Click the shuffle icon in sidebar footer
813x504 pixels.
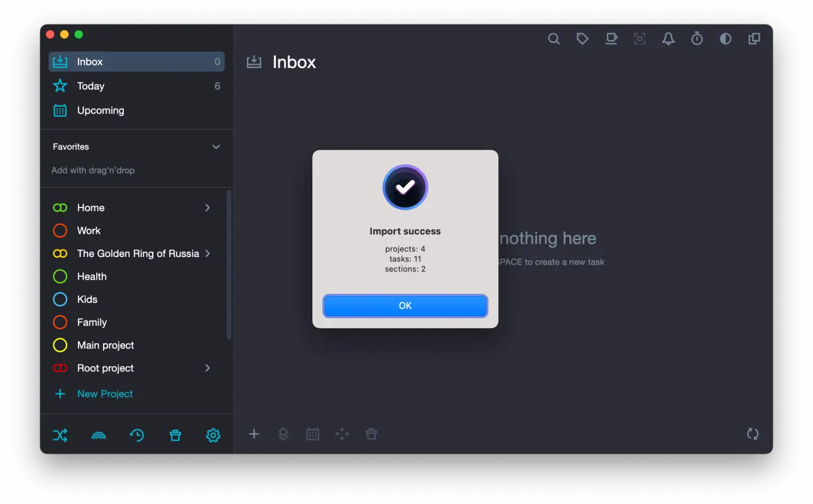point(60,435)
